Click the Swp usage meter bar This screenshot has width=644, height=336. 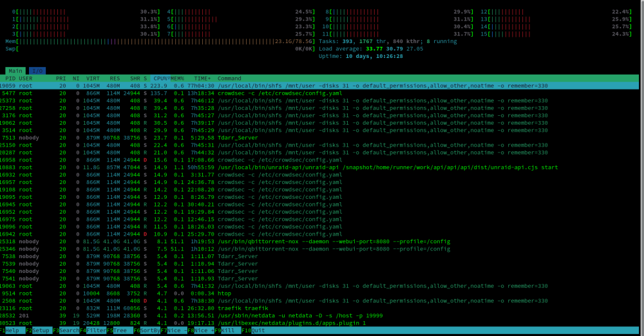pos(160,48)
